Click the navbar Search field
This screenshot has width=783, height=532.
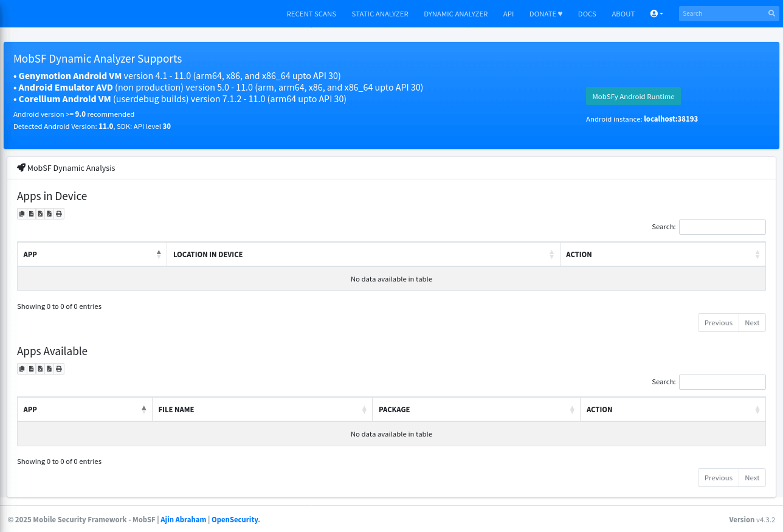point(722,13)
